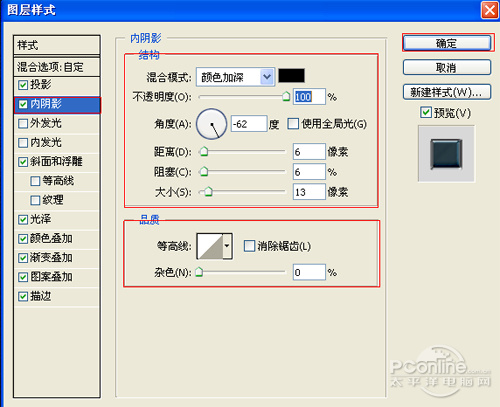
Task: Toggle the 渐变叠加 gradient overlay checkbox
Action: [x=23, y=258]
